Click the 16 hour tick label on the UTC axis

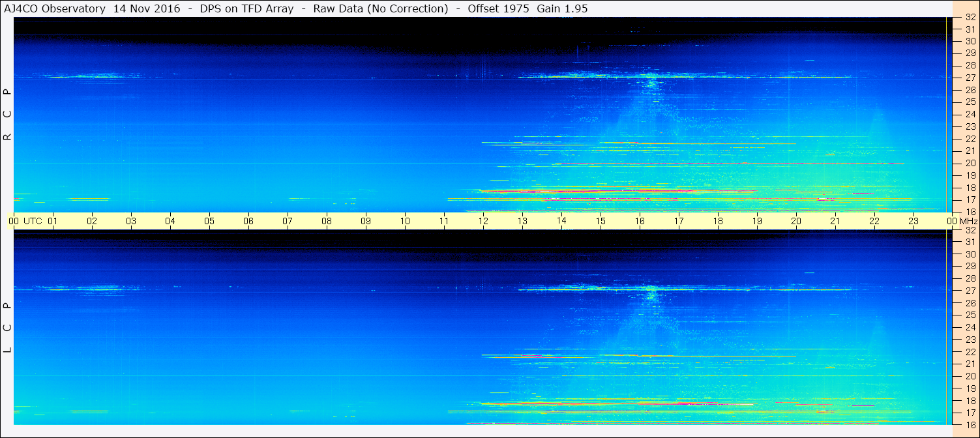coord(640,221)
